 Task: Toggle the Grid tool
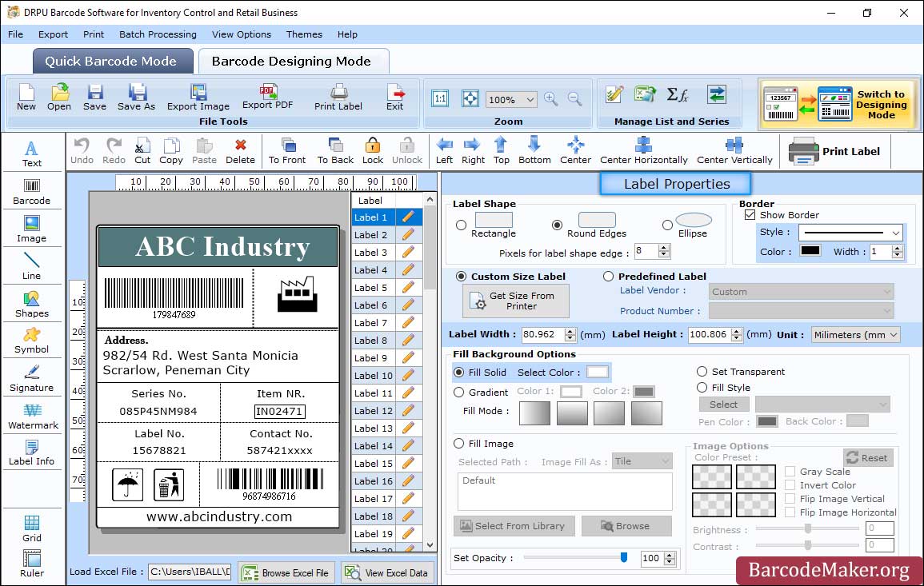pos(32,528)
